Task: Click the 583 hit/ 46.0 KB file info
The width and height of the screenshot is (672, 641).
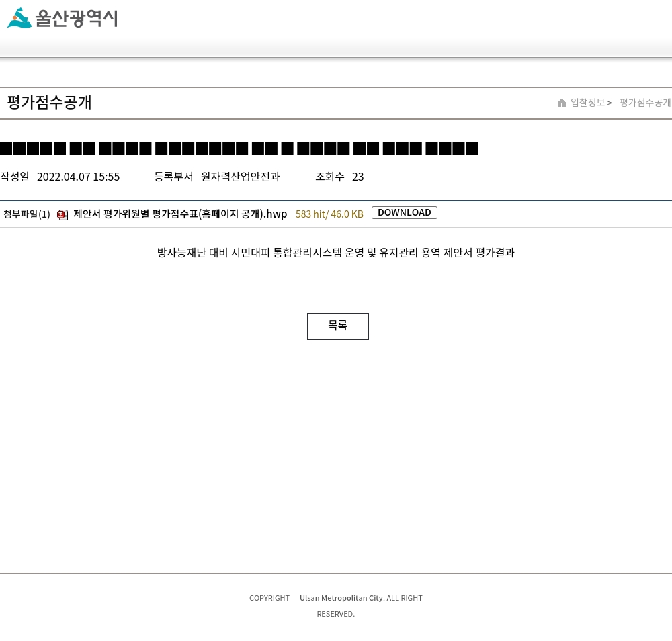Action: click(329, 214)
